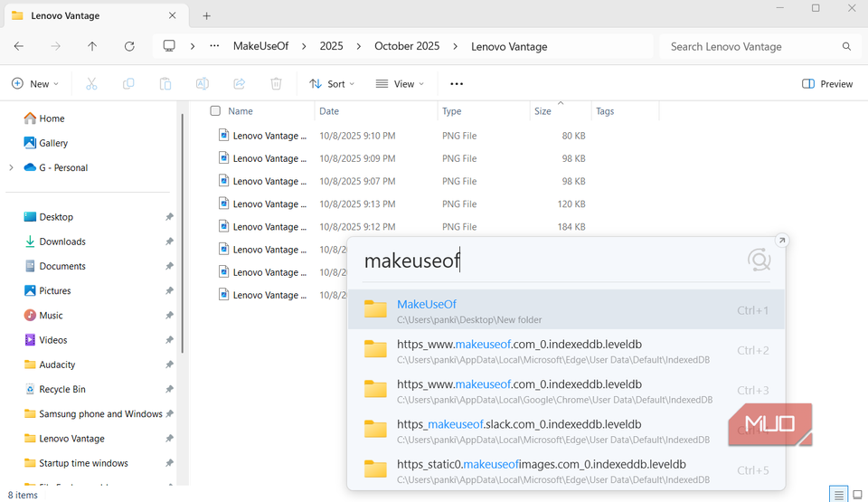Select makeuseof.slack.com leveldb result
The width and height of the screenshot is (868, 502).
[566, 430]
